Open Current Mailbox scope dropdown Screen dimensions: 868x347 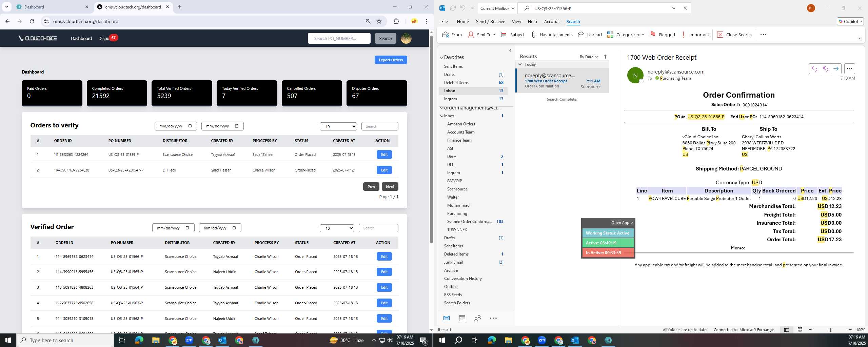tap(497, 8)
